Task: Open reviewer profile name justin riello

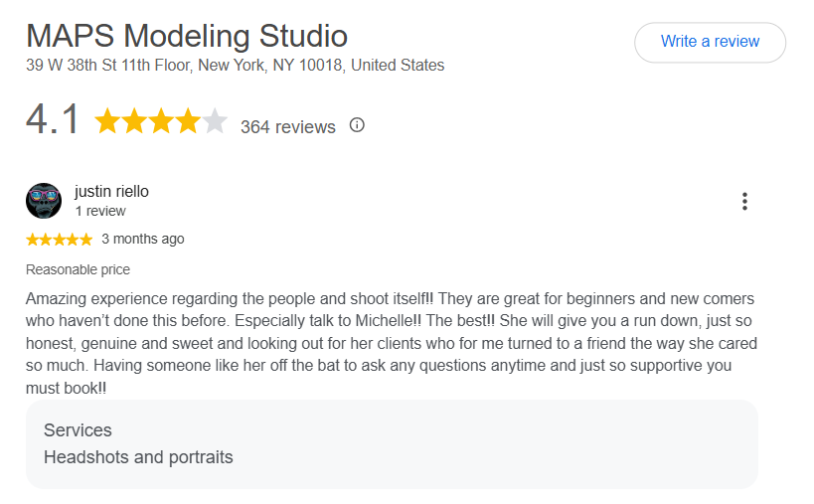Action: point(111,192)
